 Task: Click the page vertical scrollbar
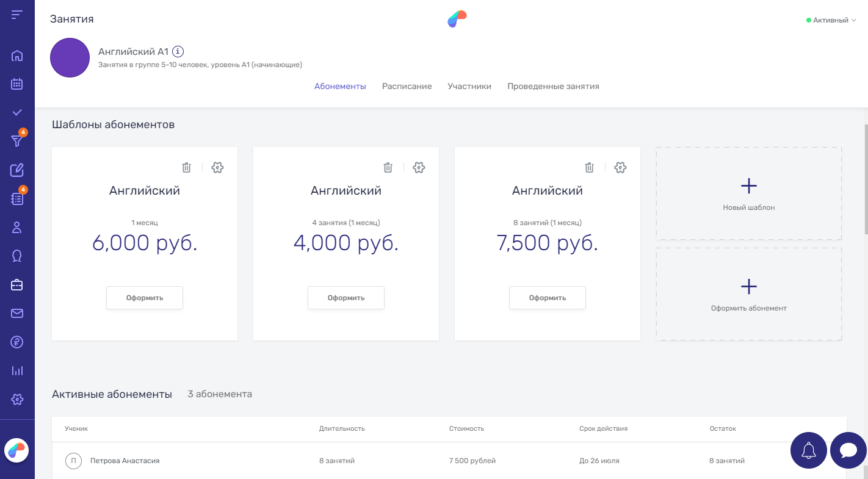click(865, 179)
